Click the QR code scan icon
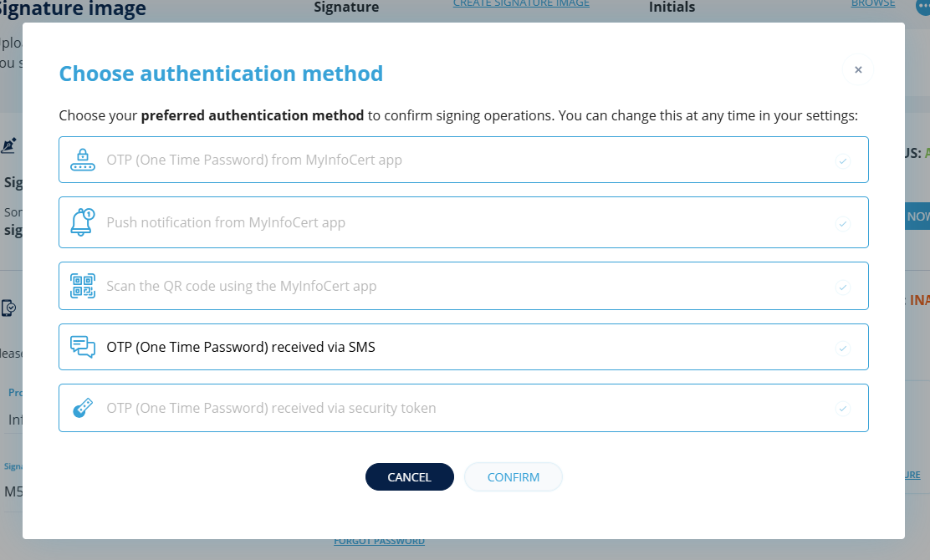 [x=82, y=286]
